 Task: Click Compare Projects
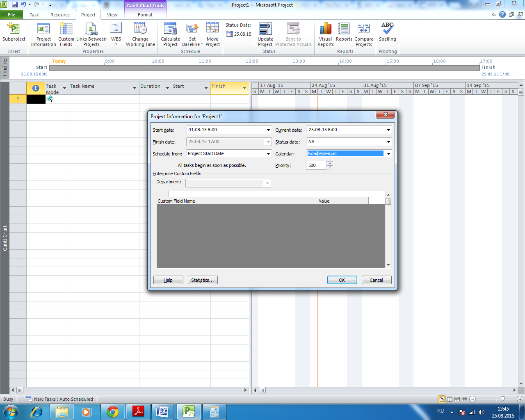[364, 34]
